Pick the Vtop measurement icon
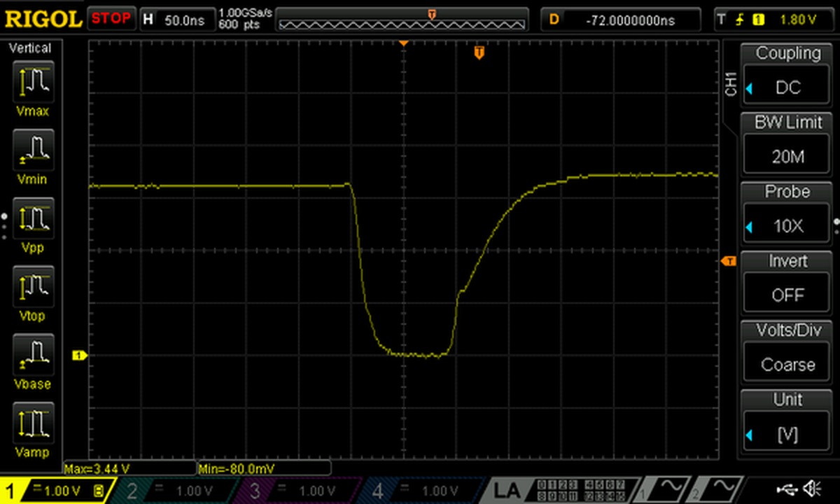Screen dimensions: 840x504 pyautogui.click(x=33, y=286)
